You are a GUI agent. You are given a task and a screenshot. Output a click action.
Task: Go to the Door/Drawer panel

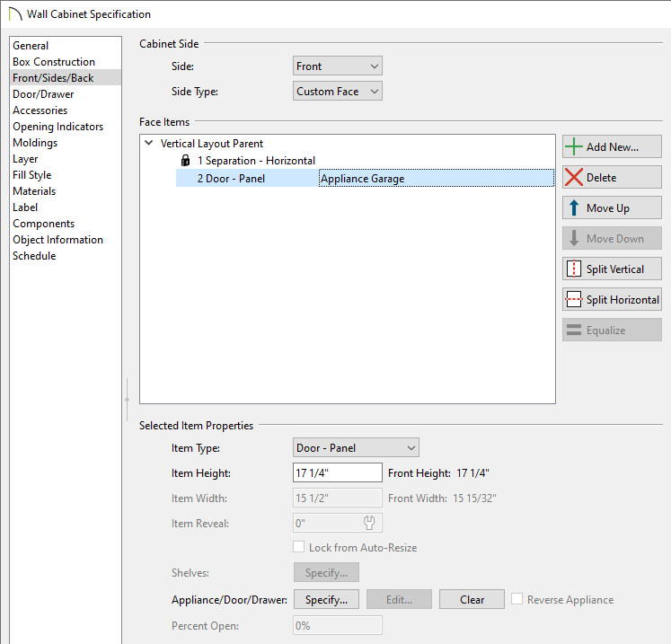(66, 94)
